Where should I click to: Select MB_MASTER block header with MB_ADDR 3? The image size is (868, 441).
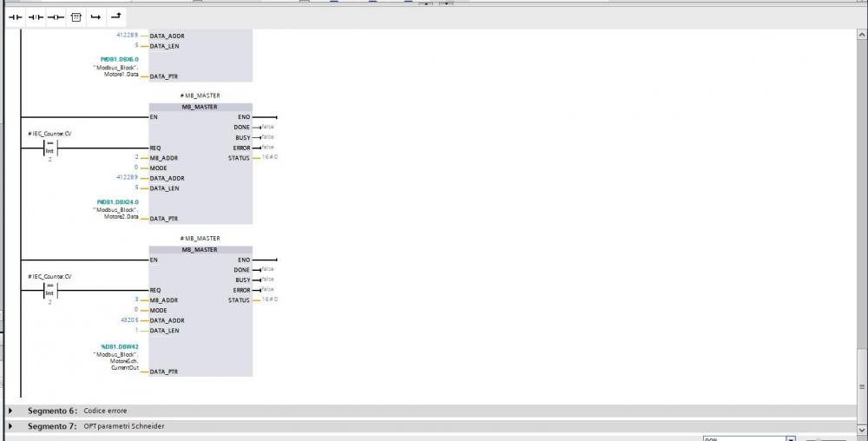[x=201, y=249]
